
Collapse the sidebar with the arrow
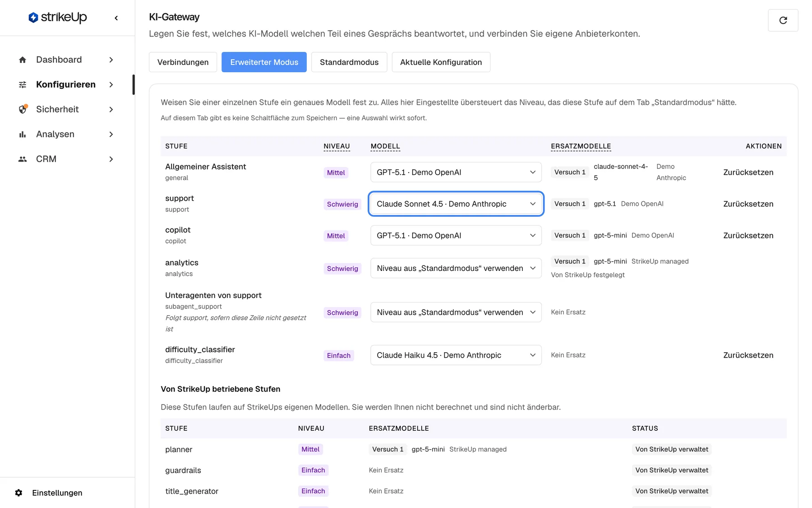[116, 18]
